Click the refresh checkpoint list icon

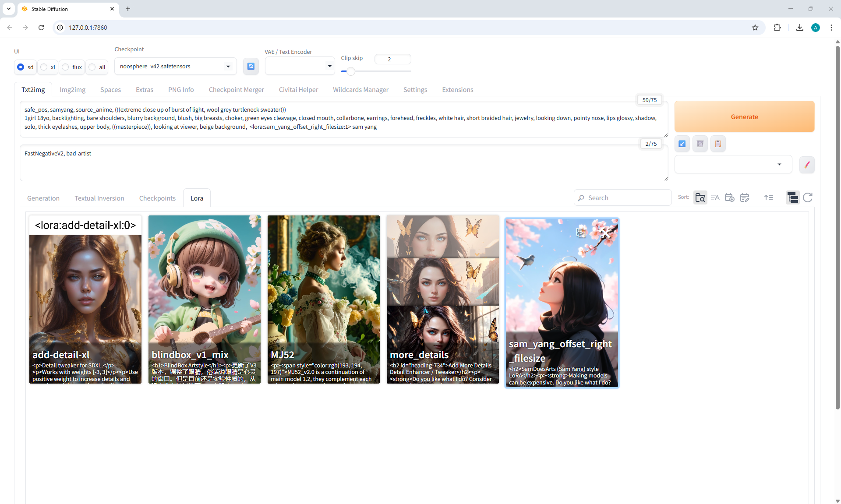click(251, 66)
